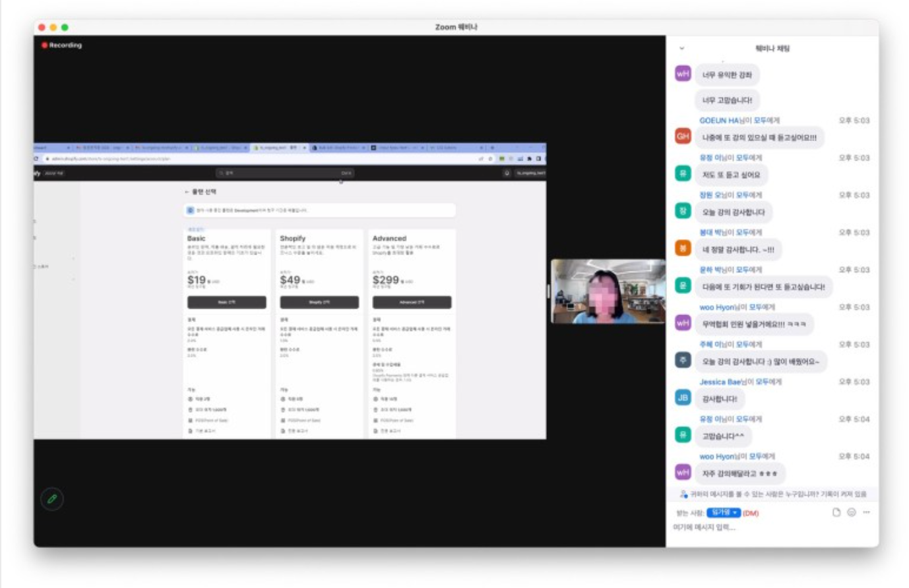The image size is (909, 588).
Task: Click the '고맙습니다^^' message
Action: 723,436
